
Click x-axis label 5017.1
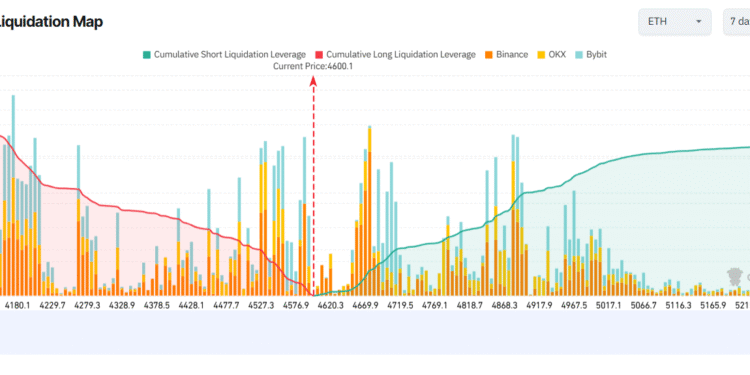[x=608, y=305]
